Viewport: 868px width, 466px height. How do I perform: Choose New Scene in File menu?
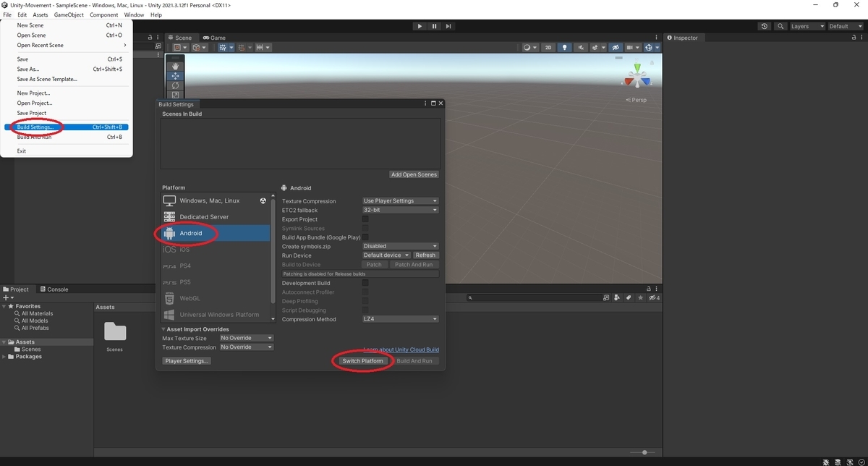tap(68, 25)
